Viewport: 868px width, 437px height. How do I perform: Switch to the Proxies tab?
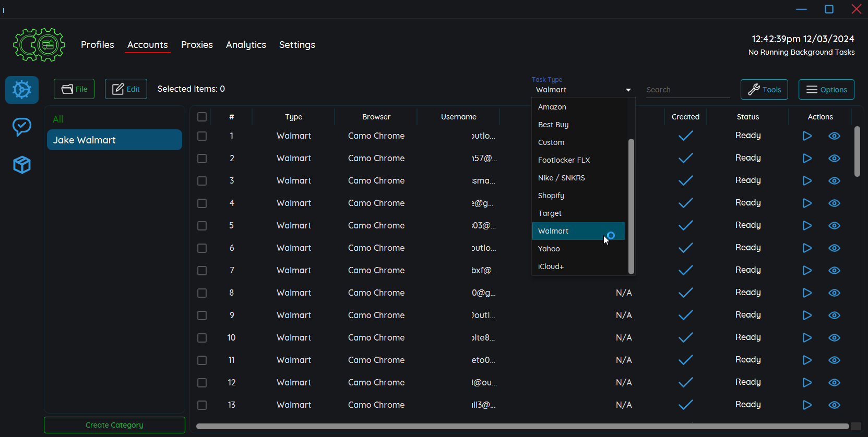click(x=197, y=45)
